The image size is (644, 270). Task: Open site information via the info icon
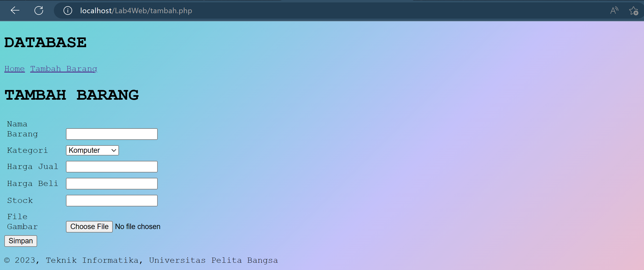tap(68, 11)
